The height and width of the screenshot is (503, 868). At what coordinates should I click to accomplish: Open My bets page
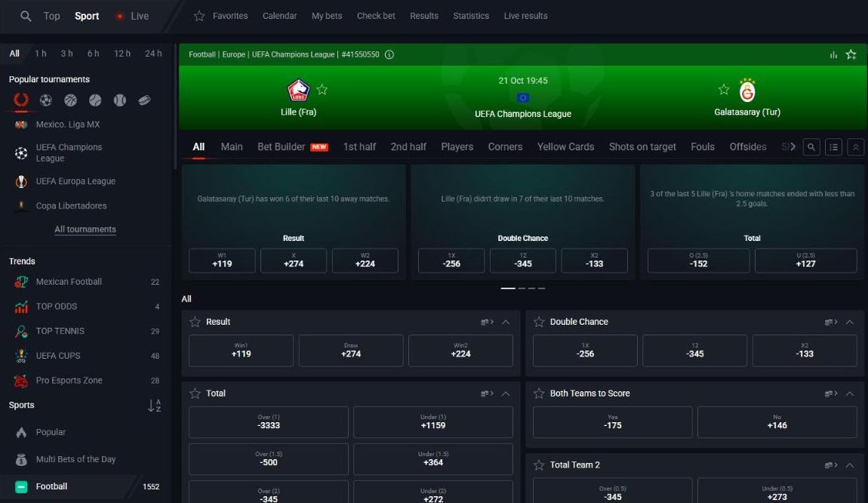(327, 16)
